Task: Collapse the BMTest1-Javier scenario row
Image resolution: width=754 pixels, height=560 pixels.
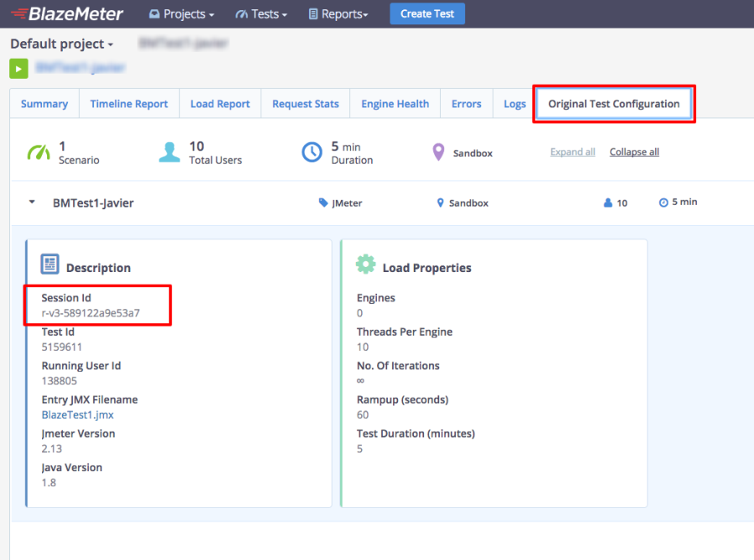Action: point(32,203)
